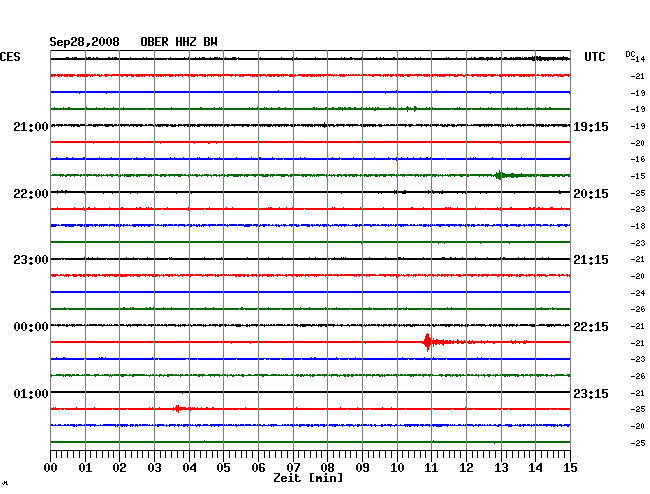Click the "20:15" UTC time label

click(591, 194)
